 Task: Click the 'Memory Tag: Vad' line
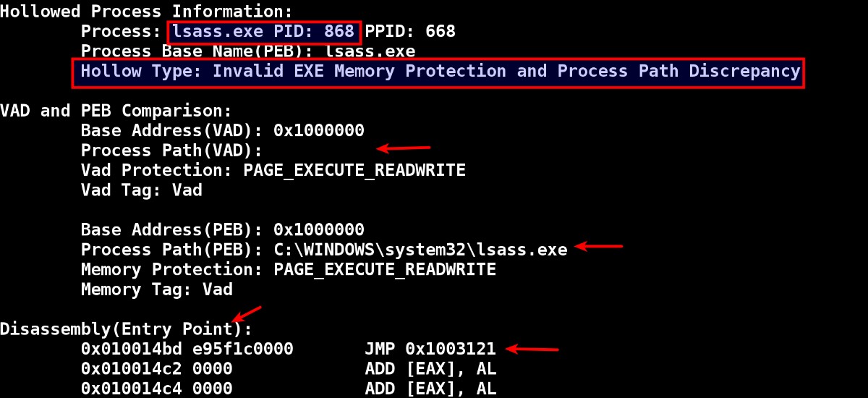tap(156, 289)
